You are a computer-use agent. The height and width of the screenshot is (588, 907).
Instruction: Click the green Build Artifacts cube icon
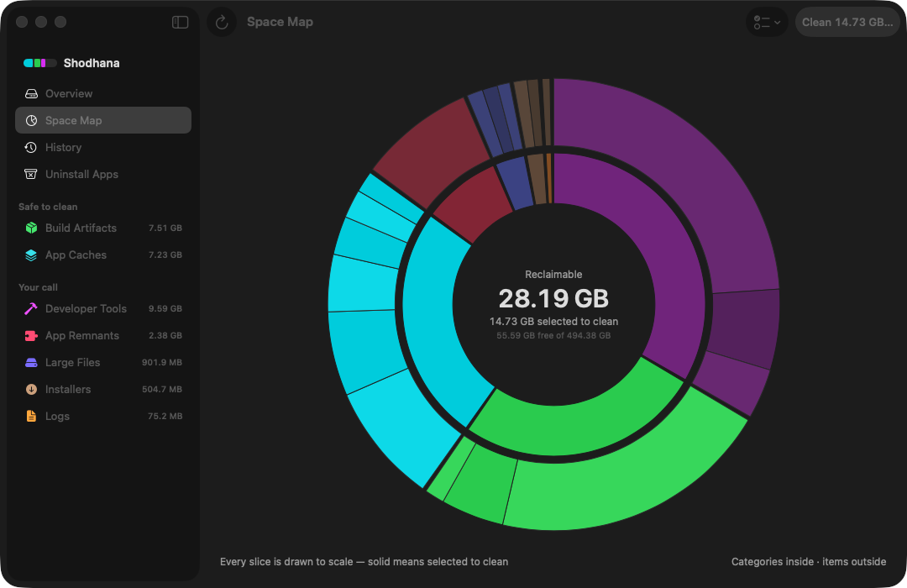point(31,228)
